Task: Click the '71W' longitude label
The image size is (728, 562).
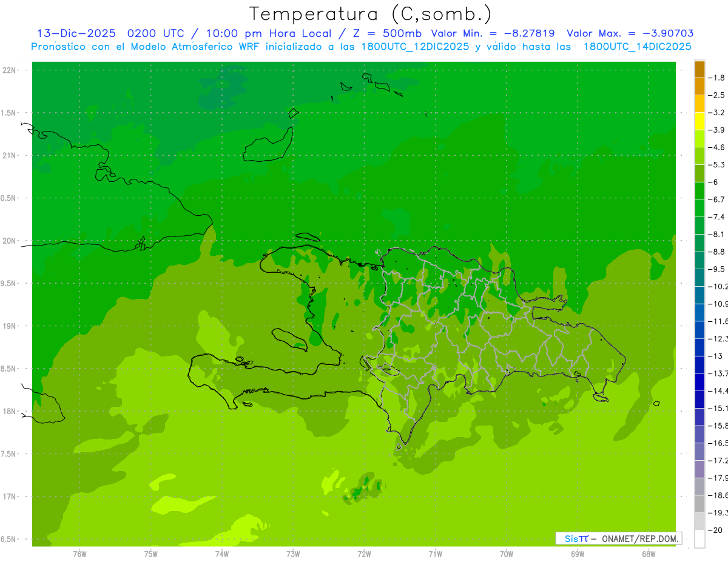Action: [x=435, y=554]
